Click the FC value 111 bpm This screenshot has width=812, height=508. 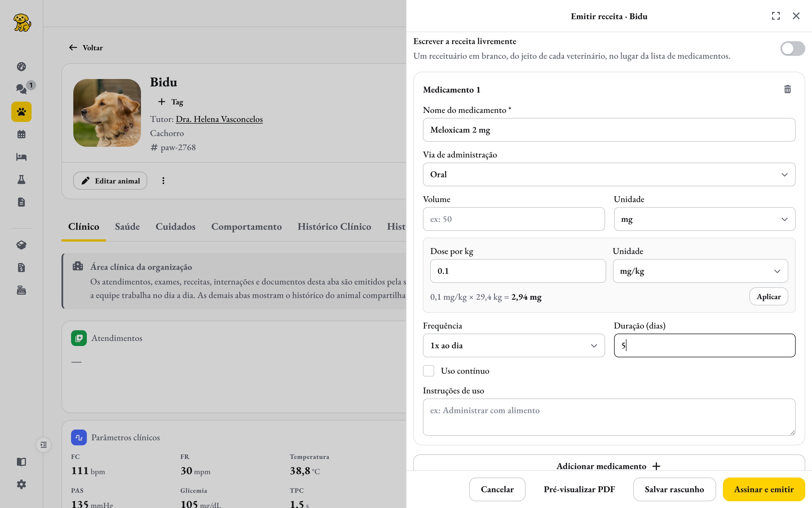coord(88,471)
